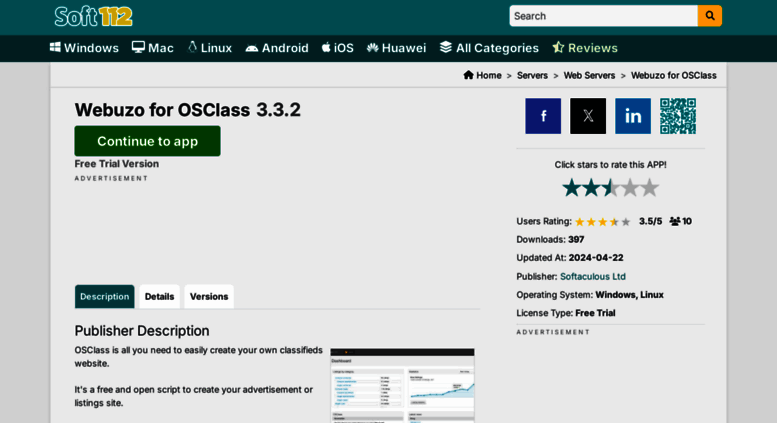
Task: Rate the app one star
Action: pos(571,188)
